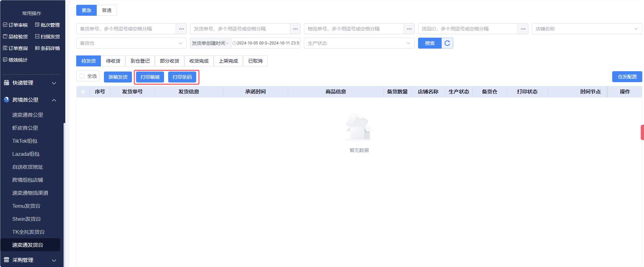The height and width of the screenshot is (267, 644).
Task: Open TK全托发货台 in sidebar
Action: click(28, 232)
